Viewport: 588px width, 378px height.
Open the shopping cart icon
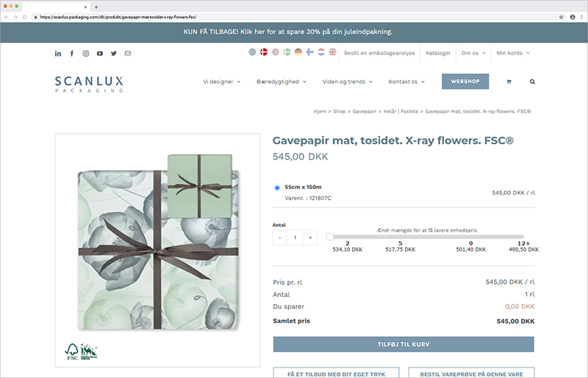point(509,82)
